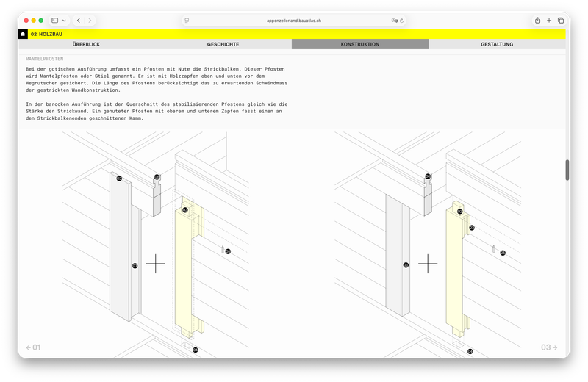Reload the page from the address bar
This screenshot has height=382, width=588.
pos(401,21)
